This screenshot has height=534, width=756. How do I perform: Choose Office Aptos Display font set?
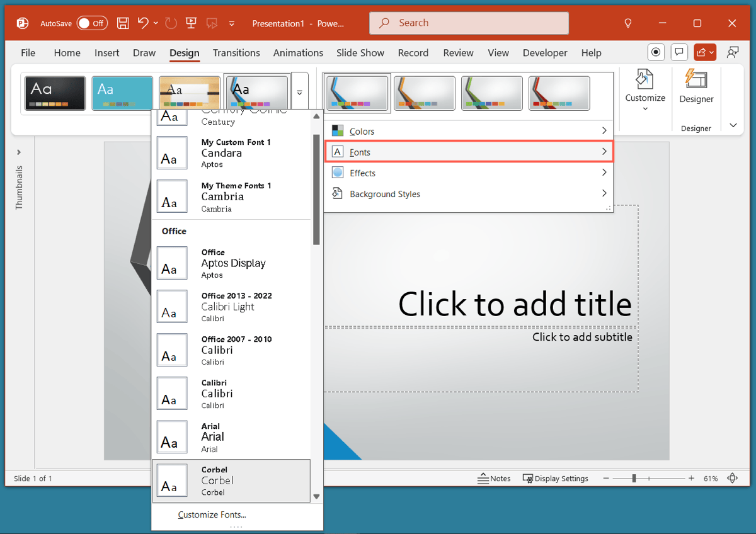tap(231, 263)
